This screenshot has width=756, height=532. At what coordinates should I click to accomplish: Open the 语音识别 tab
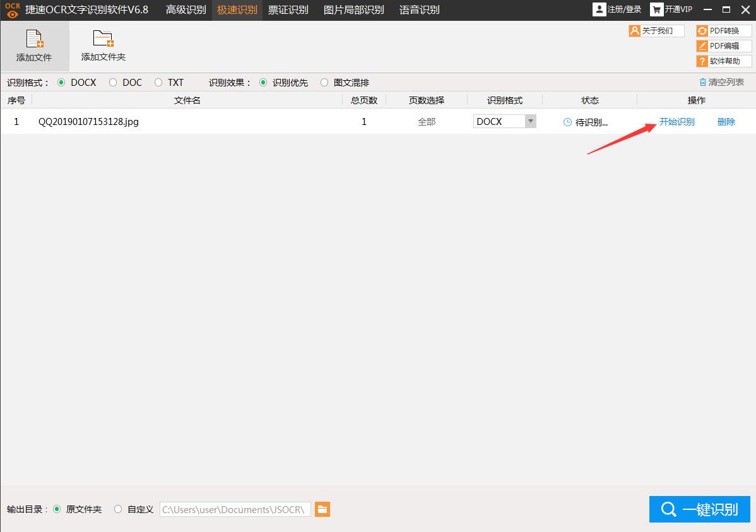click(418, 9)
